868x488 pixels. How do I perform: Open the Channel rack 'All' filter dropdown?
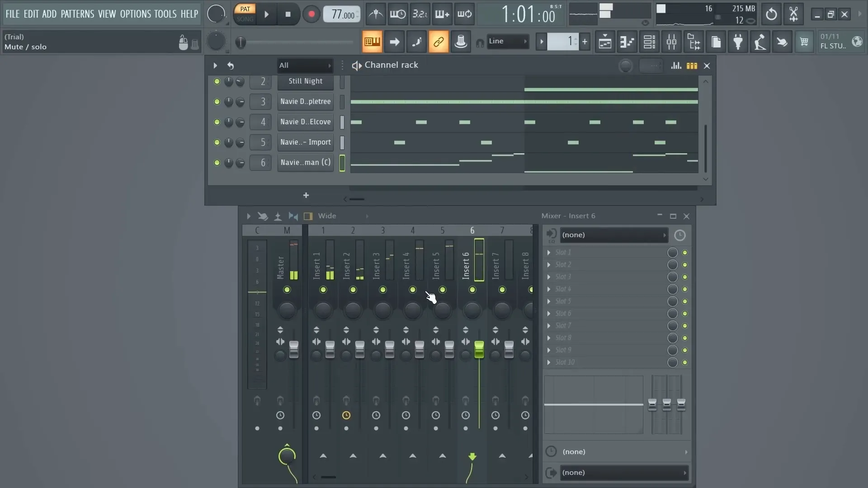coord(305,66)
